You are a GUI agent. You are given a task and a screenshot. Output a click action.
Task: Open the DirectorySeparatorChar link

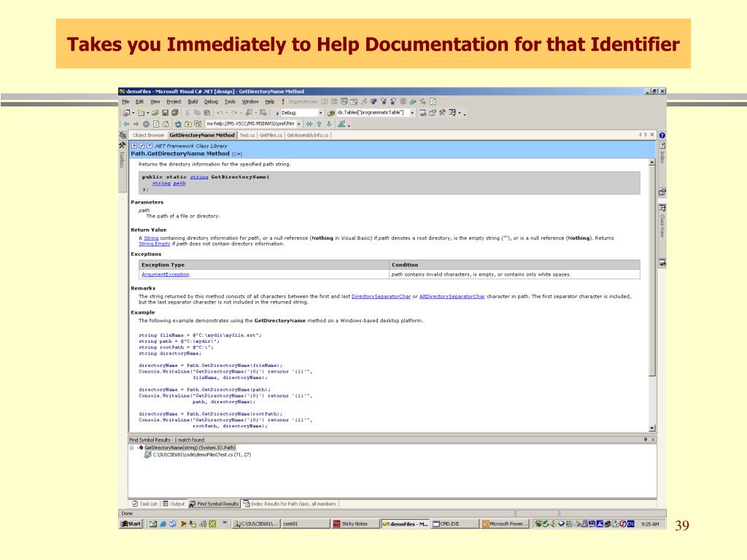(x=381, y=297)
